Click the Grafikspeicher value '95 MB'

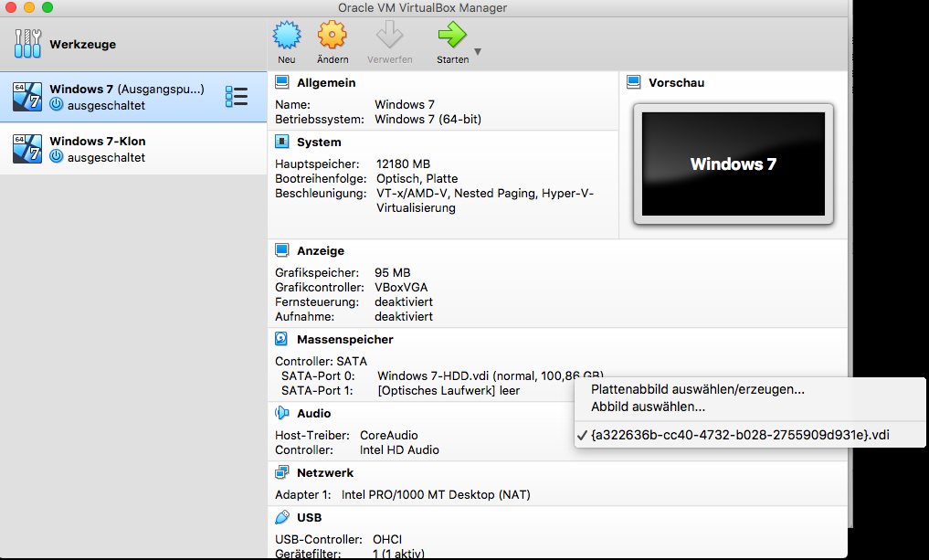pyautogui.click(x=392, y=272)
